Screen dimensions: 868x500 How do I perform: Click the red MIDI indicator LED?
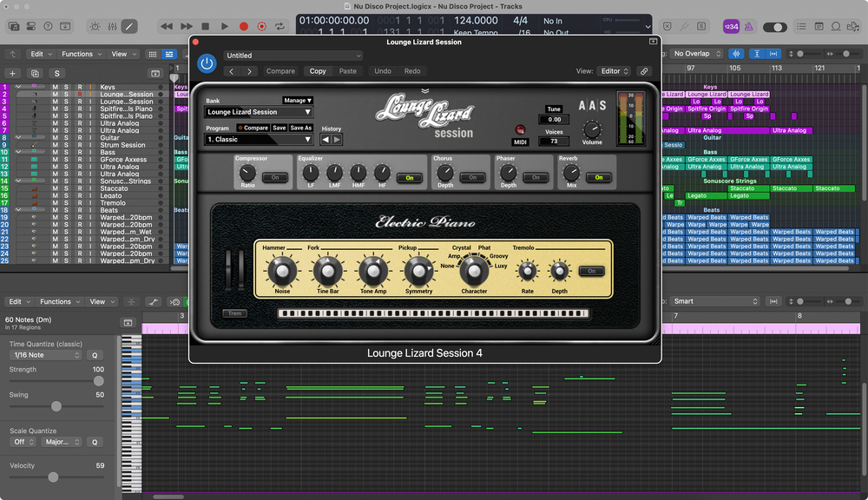[x=520, y=129]
